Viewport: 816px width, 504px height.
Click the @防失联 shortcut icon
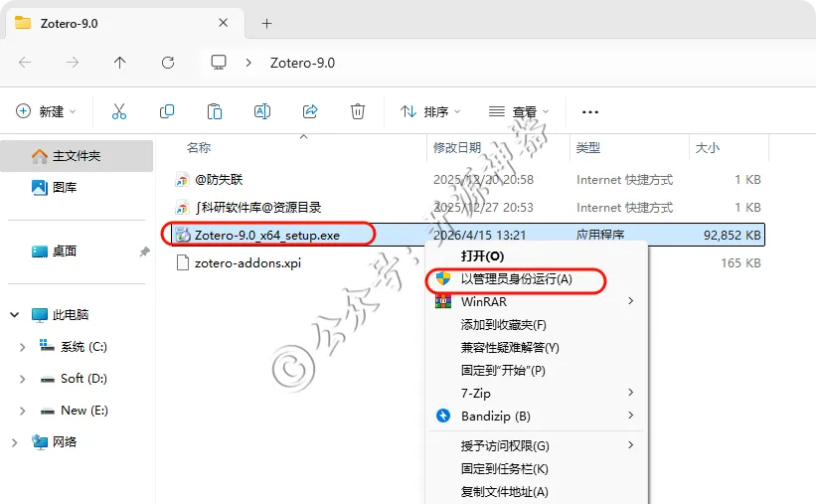[x=182, y=180]
